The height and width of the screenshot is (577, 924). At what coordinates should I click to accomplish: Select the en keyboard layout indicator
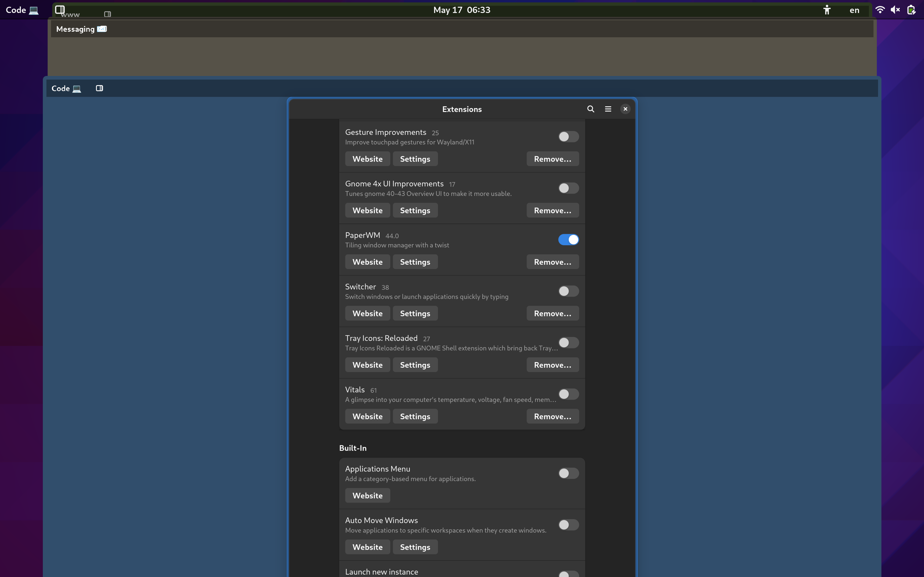tap(854, 10)
